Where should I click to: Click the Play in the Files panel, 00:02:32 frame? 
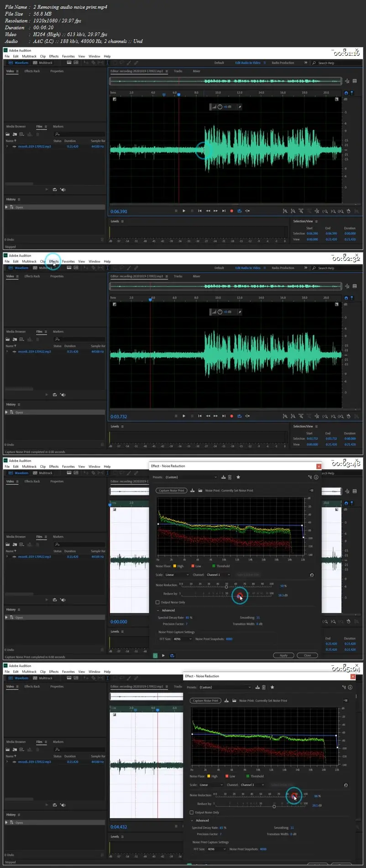pos(47,394)
